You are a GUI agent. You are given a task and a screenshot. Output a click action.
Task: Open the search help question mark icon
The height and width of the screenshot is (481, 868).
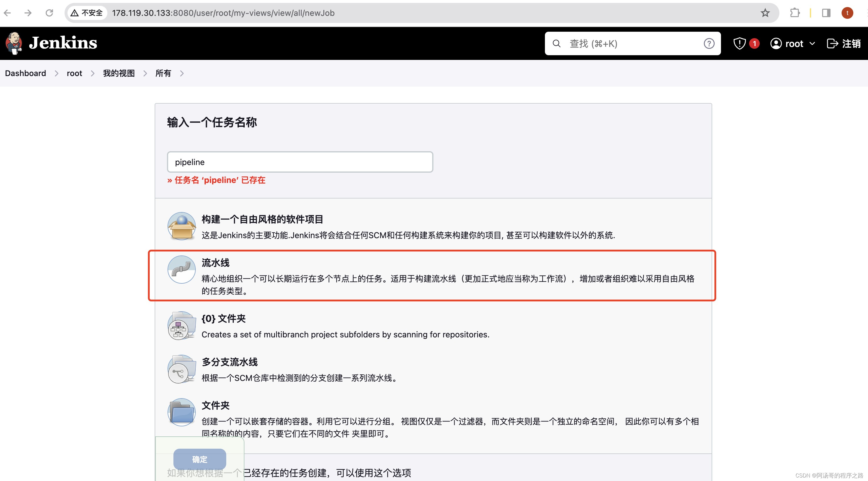[709, 43]
